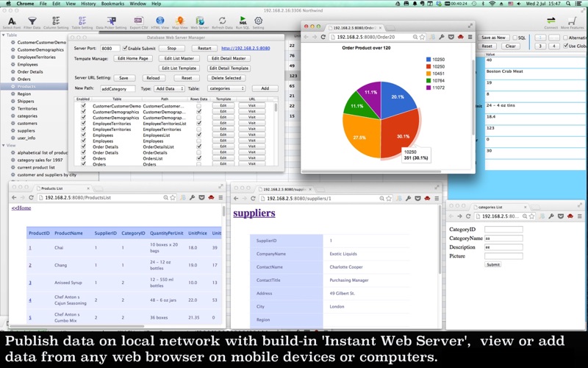The height and width of the screenshot is (368, 588).
Task: Click the Save as New button
Action: coord(493,38)
